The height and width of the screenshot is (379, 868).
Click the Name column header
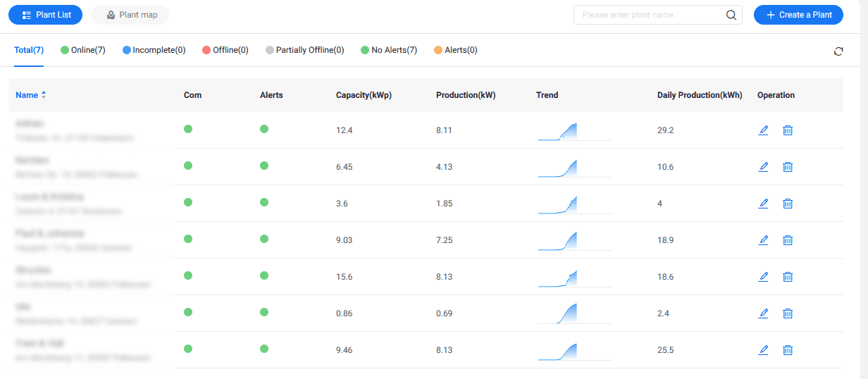(27, 95)
